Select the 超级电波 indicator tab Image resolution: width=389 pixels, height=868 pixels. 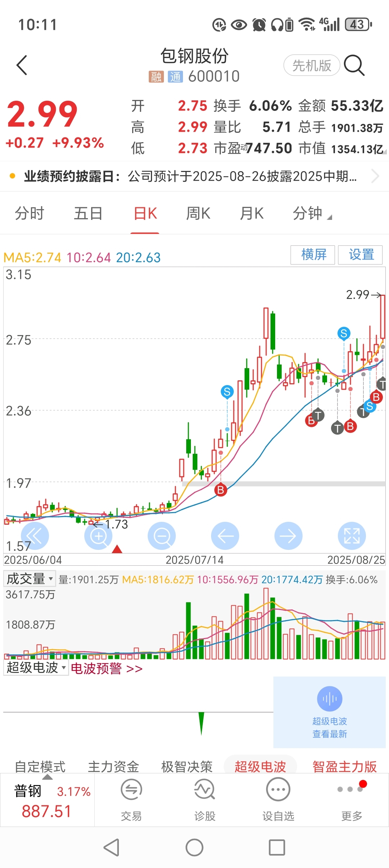(x=260, y=766)
